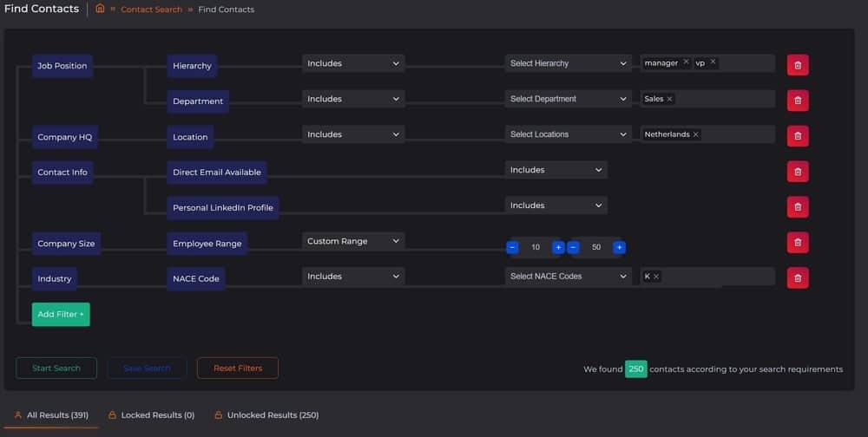Remove the Location filter with trash icon
Image resolution: width=868 pixels, height=437 pixels.
[x=797, y=136]
